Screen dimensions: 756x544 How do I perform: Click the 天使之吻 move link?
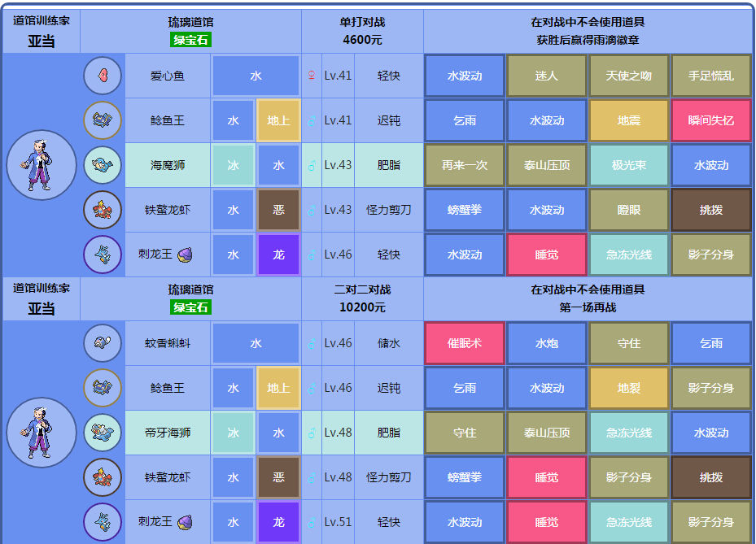tap(629, 76)
